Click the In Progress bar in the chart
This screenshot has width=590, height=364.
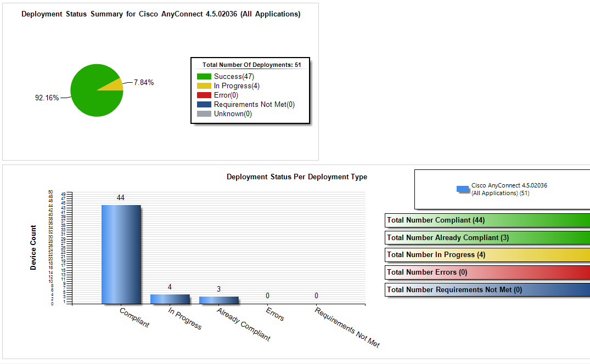pyautogui.click(x=170, y=299)
